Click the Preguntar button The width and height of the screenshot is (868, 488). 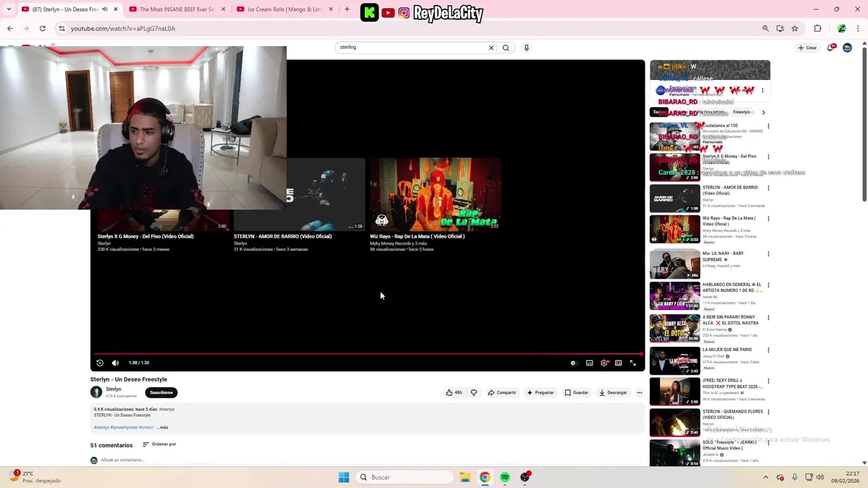(540, 392)
